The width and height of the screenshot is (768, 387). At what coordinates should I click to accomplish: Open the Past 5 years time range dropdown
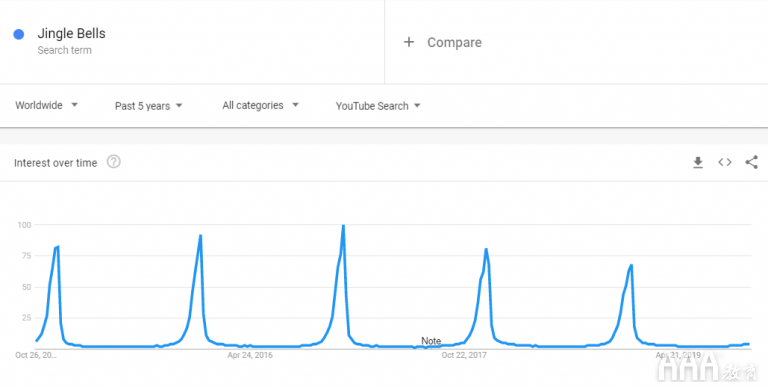pos(148,106)
